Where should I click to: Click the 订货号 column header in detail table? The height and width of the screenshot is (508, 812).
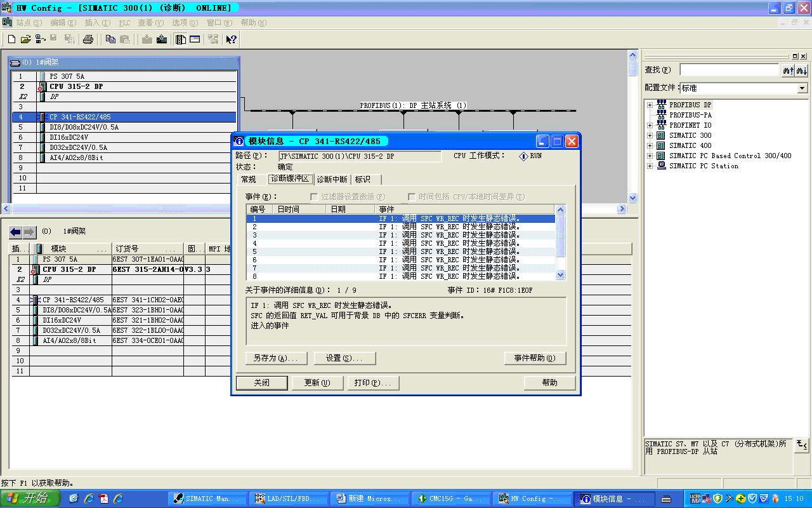pyautogui.click(x=147, y=249)
